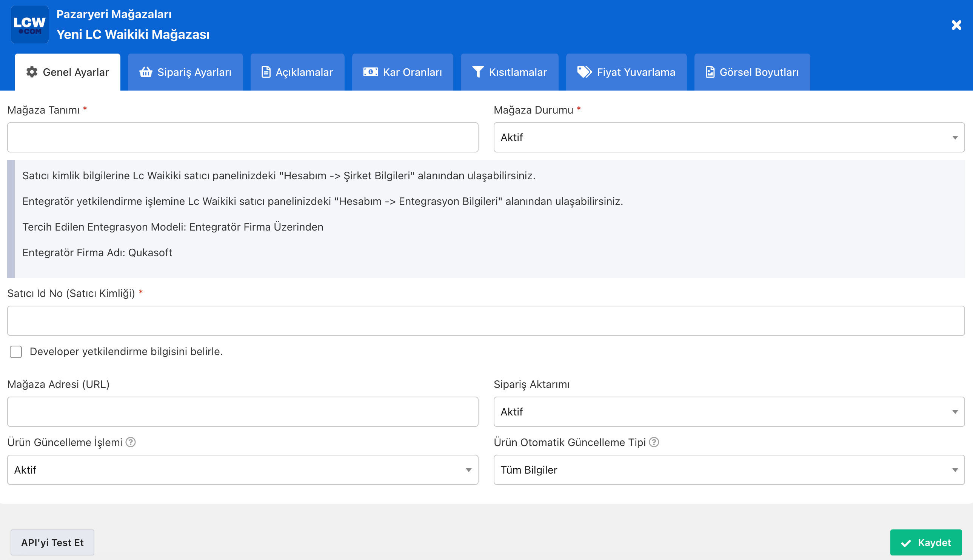Open Ürün Otomatik Güncelleme Tipi dropdown

pos(729,469)
